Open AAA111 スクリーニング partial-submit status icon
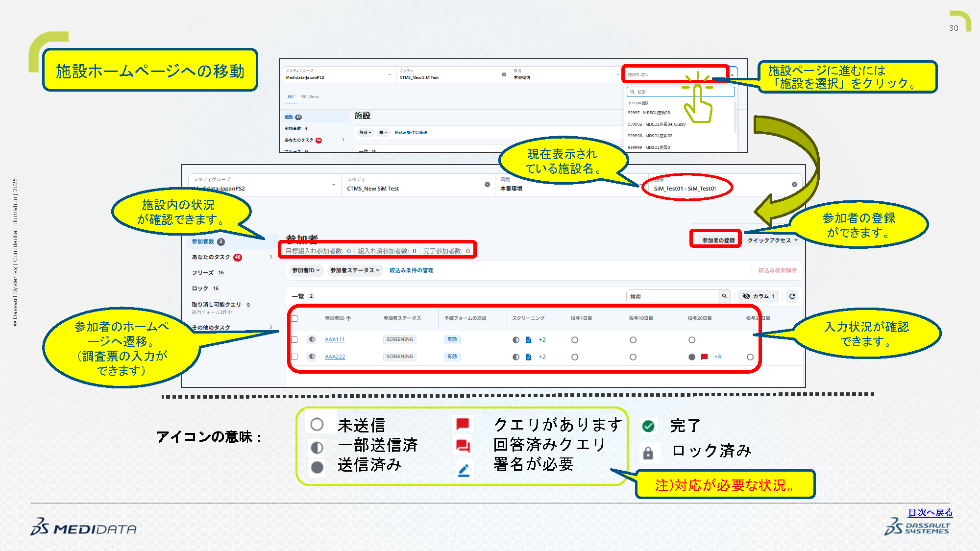This screenshot has width=980, height=551. pyautogui.click(x=516, y=340)
